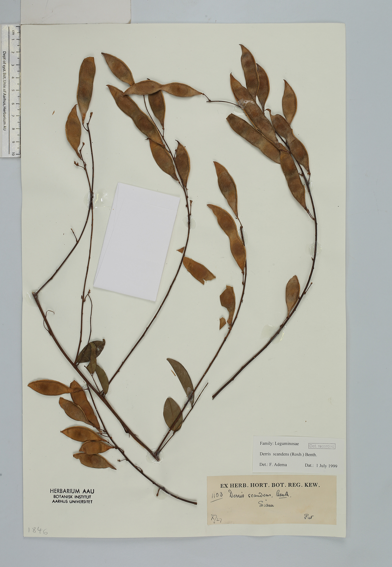392x567 pixels.
Task: Click the "AARHUS UNIVERSITET" stamp line
Action: 72,501
